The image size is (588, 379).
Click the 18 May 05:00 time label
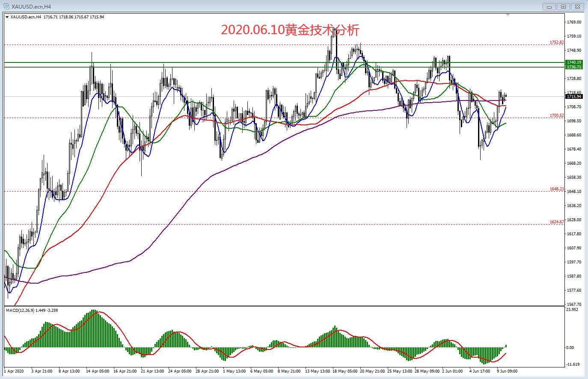(344, 371)
